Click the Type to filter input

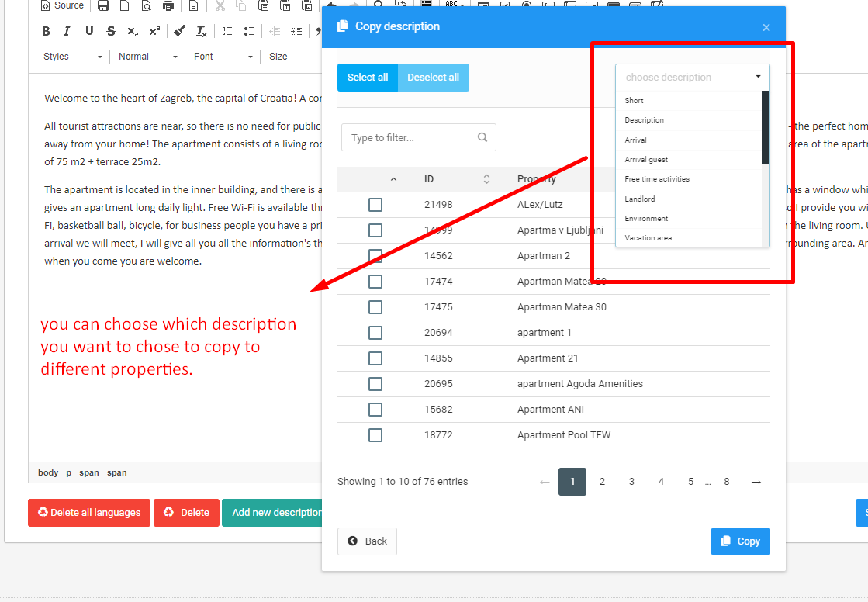coord(419,137)
